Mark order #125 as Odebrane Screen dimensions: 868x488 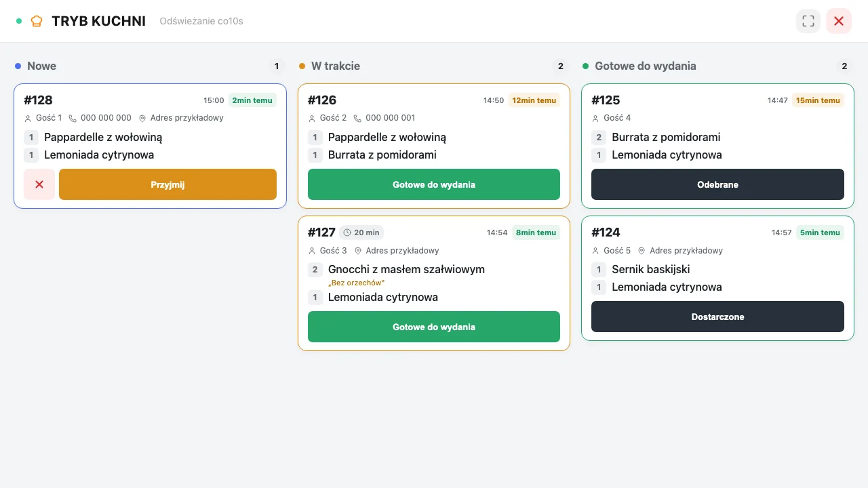point(717,184)
